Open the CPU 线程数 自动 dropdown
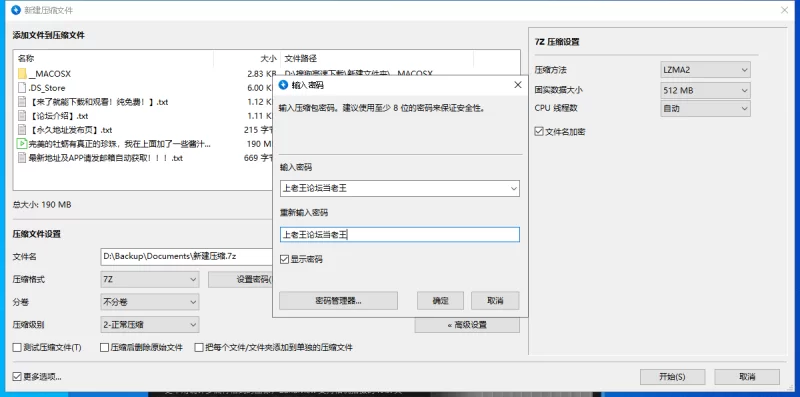800x397 pixels. click(x=705, y=108)
